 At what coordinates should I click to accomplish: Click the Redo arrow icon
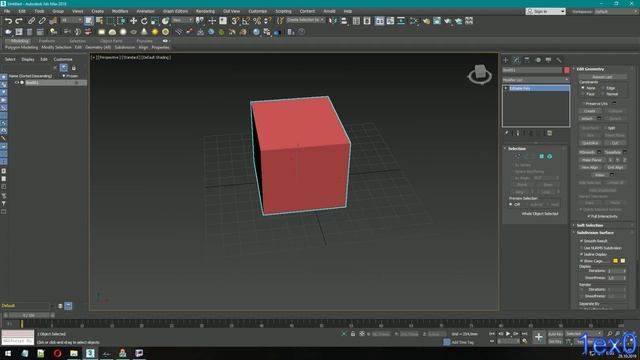click(x=19, y=21)
